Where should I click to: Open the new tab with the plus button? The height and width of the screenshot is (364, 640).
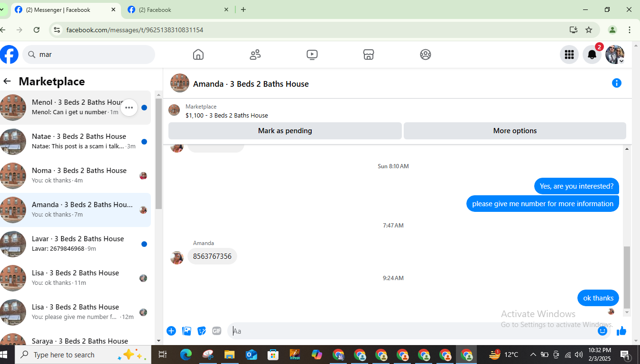click(243, 9)
